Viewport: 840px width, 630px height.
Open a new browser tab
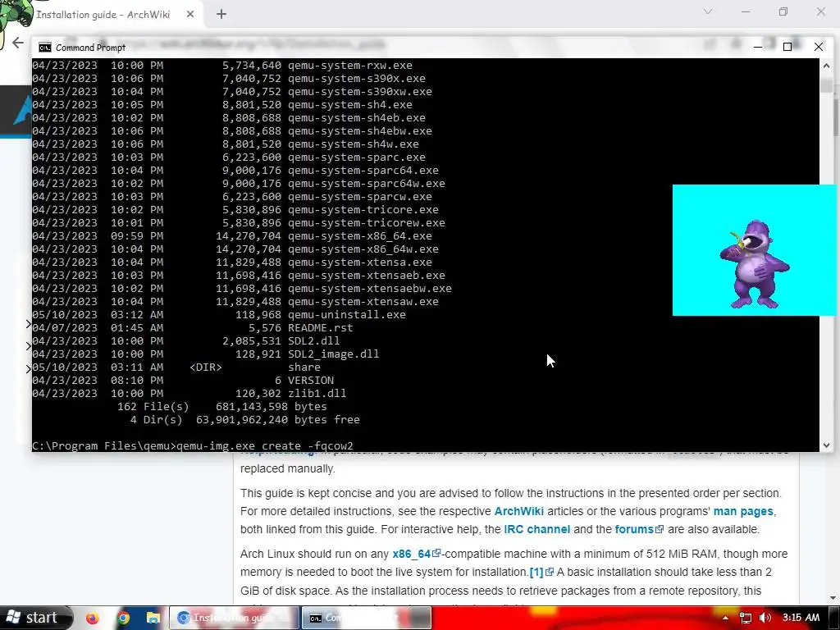(221, 15)
